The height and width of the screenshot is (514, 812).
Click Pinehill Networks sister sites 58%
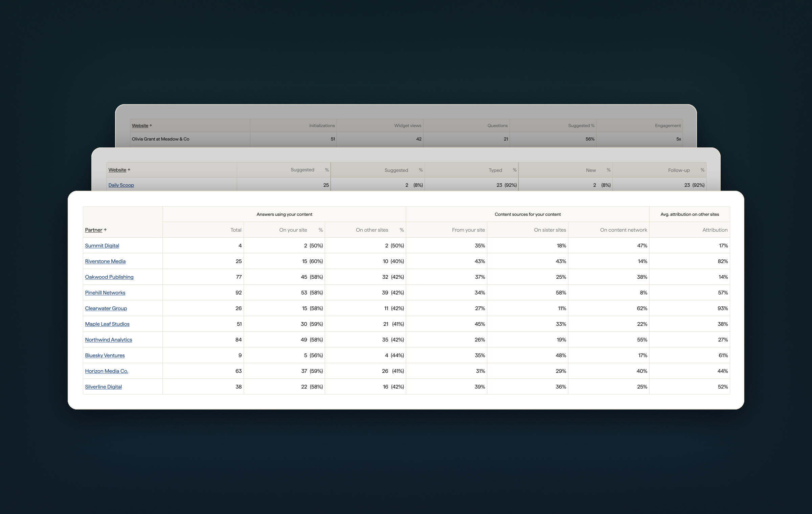click(561, 293)
